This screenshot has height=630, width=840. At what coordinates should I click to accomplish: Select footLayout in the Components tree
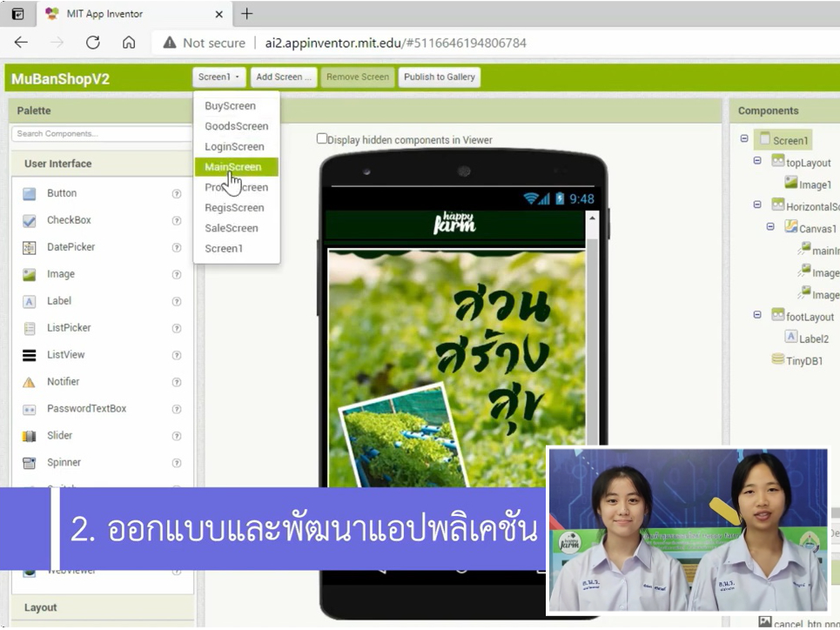(810, 317)
